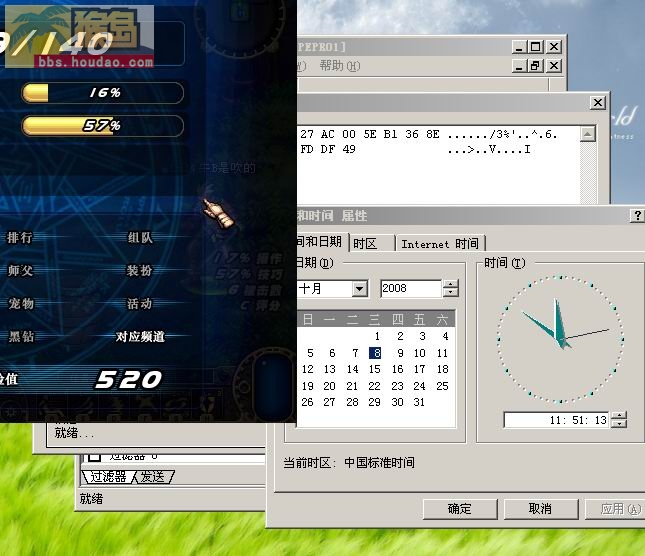645x556 pixels.
Task: Click the 16% progress bar
Action: 102,93
